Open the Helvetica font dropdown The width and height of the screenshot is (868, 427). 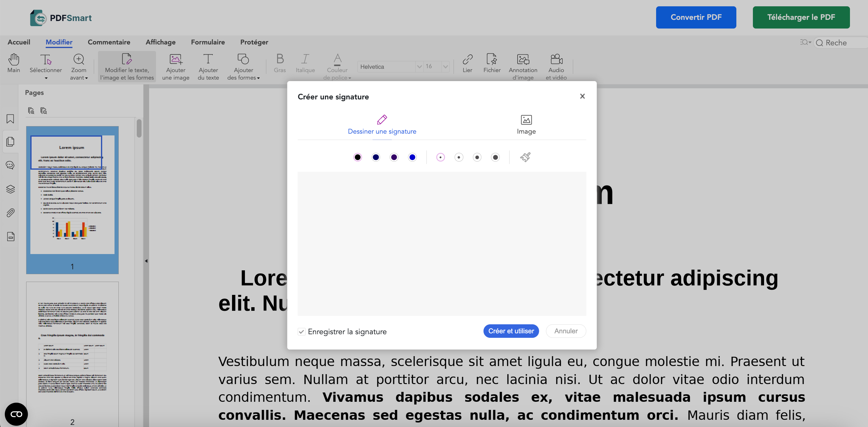419,66
